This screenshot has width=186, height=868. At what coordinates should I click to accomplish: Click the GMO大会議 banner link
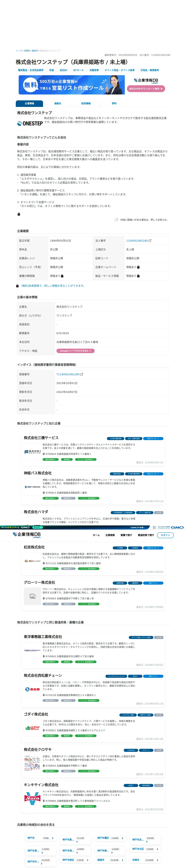(x=138, y=527)
